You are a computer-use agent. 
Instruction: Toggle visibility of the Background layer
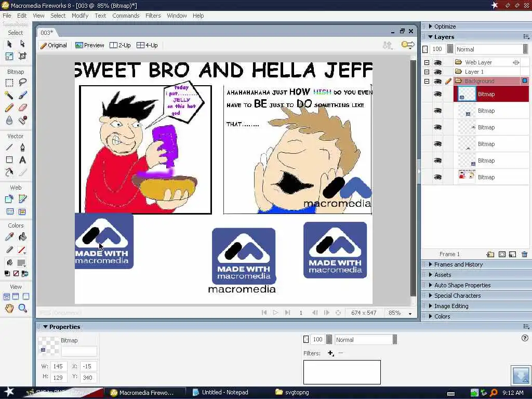(437, 81)
